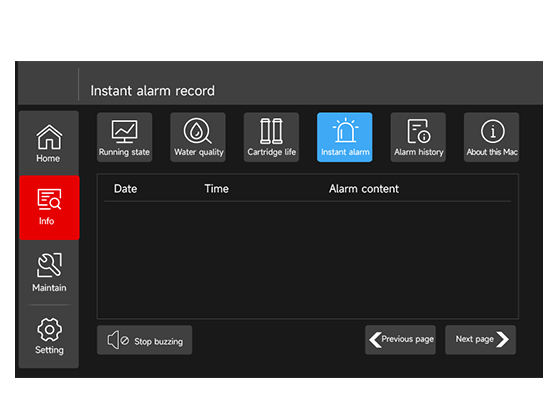Switch to the Running state tab
The width and height of the screenshot is (560, 420).
[124, 137]
